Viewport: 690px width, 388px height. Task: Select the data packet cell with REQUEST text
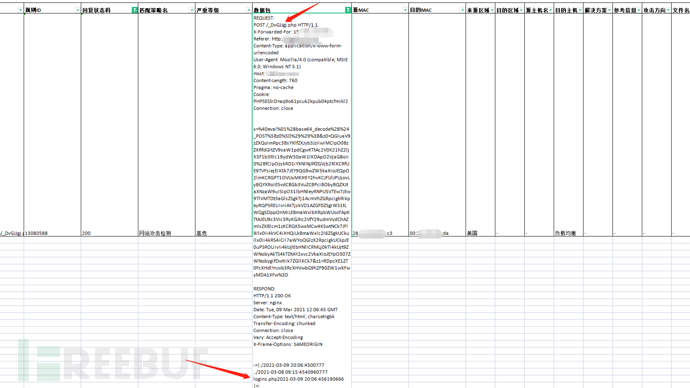pos(302,125)
